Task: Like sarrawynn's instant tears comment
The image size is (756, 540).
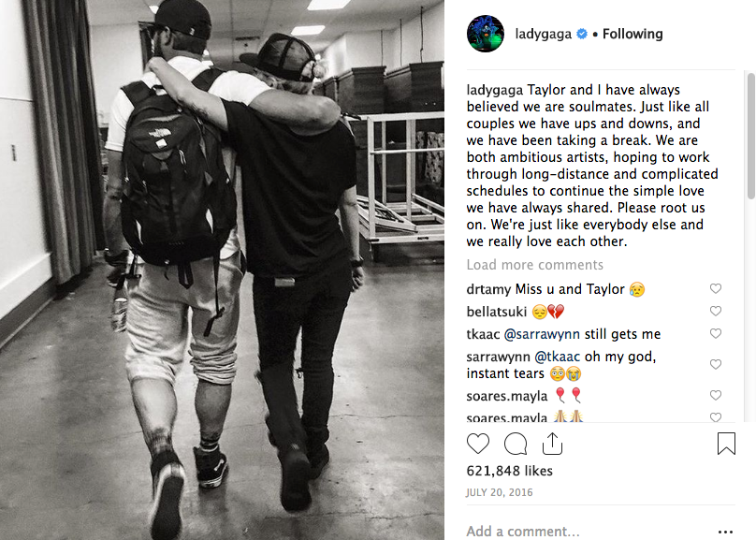Action: click(x=716, y=364)
